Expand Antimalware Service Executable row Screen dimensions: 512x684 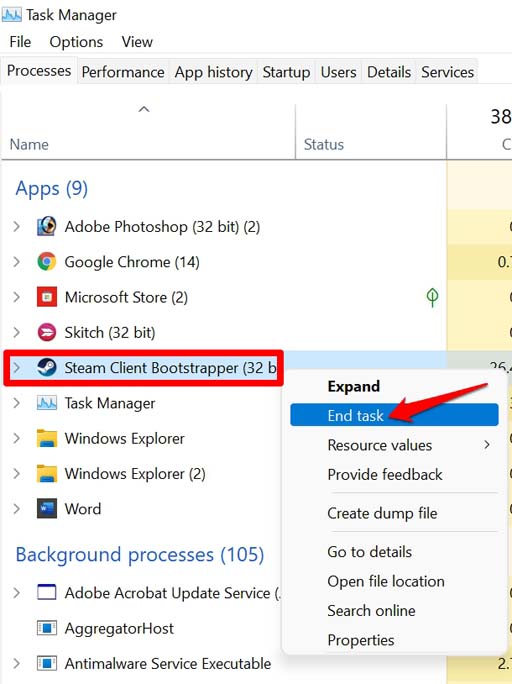[17, 663]
